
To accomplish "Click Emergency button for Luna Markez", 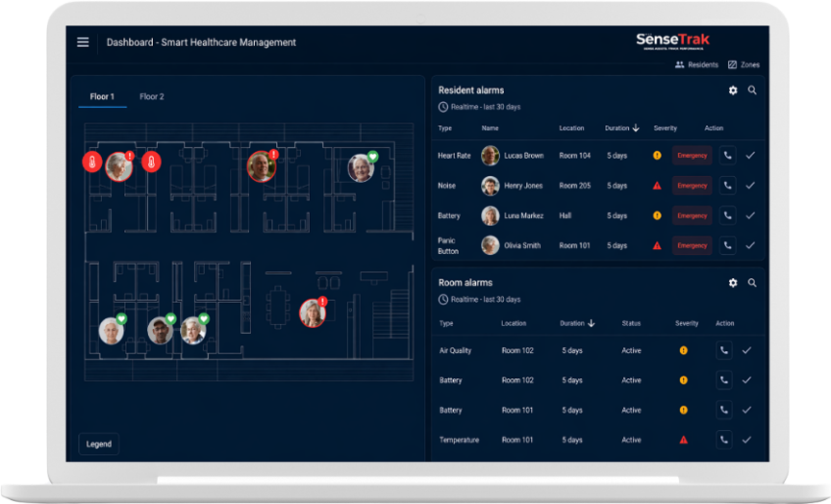I will [692, 215].
